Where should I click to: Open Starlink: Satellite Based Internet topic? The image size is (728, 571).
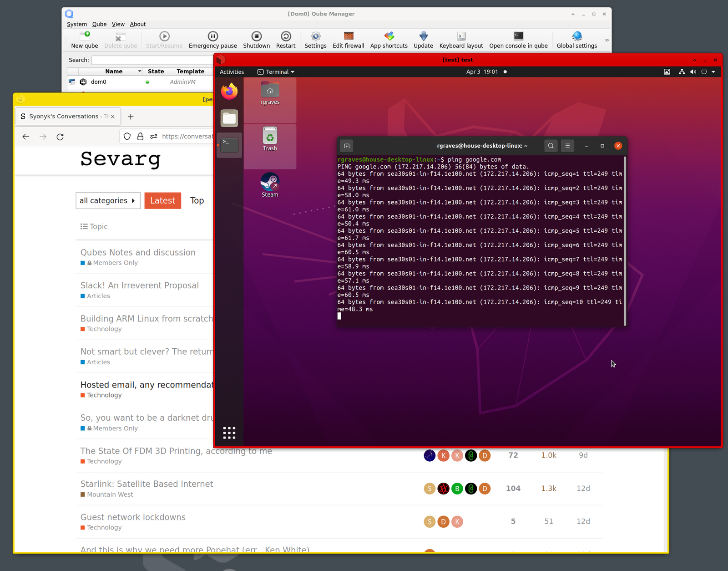click(147, 484)
